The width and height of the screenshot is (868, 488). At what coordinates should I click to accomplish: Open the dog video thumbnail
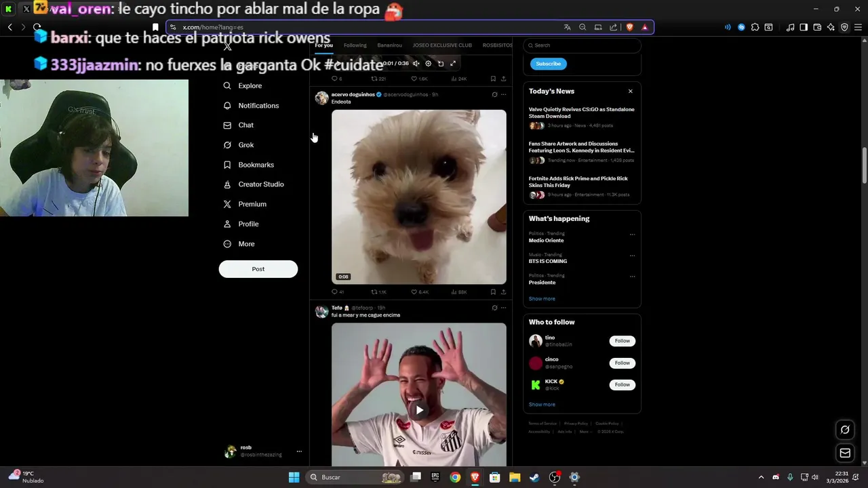click(419, 197)
